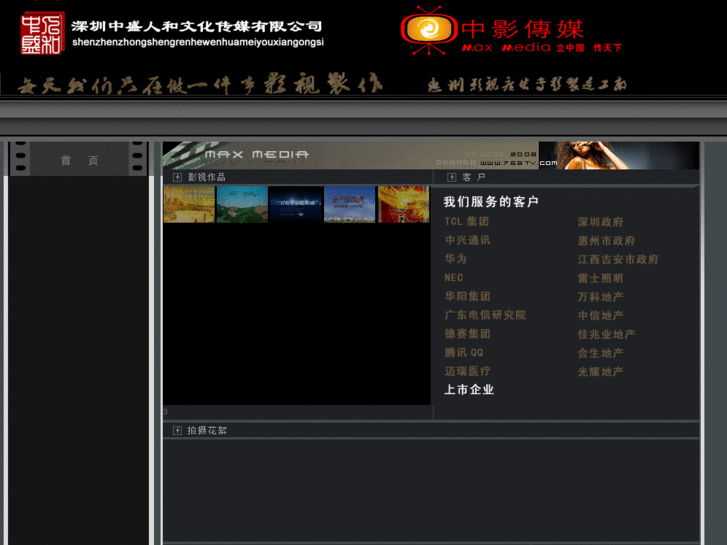Select 德赛集团 client
Image resolution: width=727 pixels, height=545 pixels.
click(467, 334)
